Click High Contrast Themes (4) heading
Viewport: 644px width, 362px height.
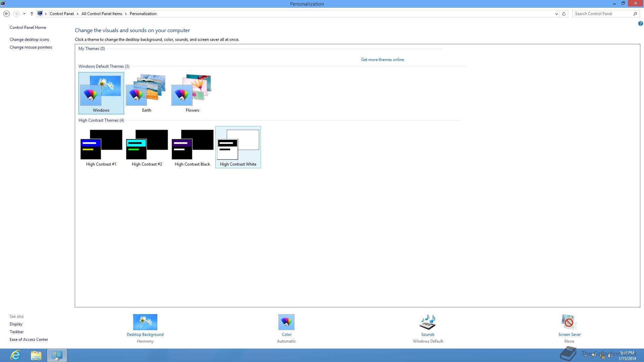101,120
